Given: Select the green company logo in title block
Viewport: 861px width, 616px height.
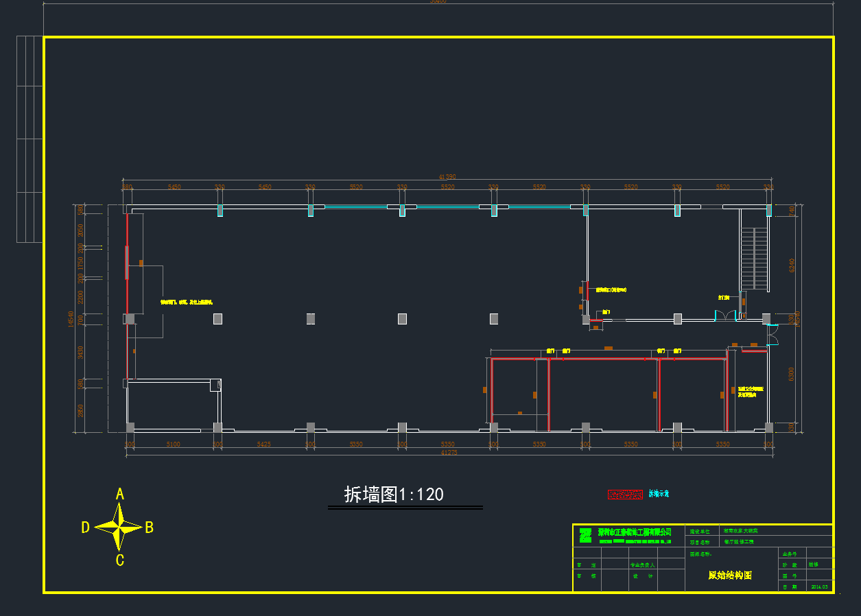Looking at the screenshot, I should tap(585, 535).
